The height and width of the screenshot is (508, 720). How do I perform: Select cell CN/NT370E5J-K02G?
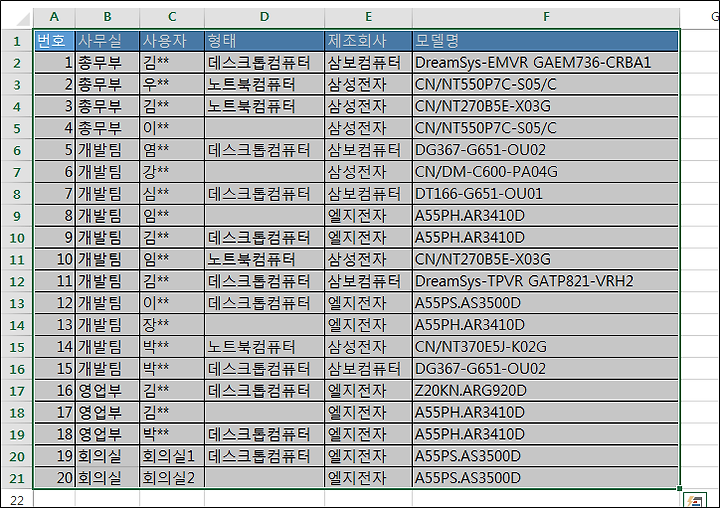[546, 347]
